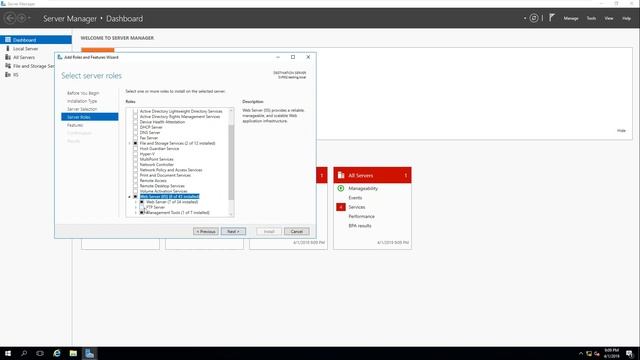Open the Tools menu

591,18
